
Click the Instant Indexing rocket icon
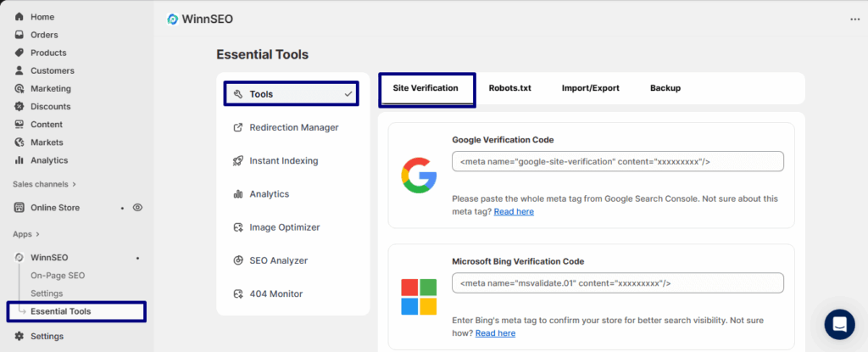coord(238,161)
